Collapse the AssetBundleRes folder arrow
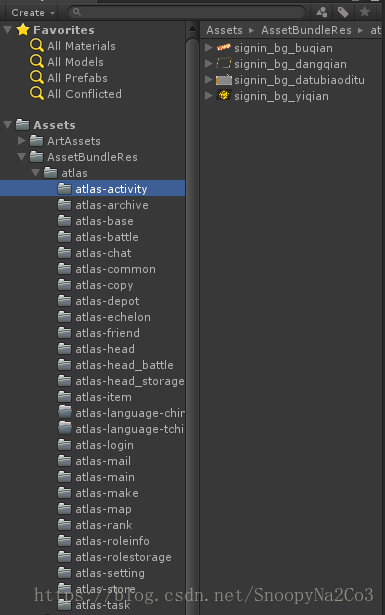This screenshot has height=615, width=385. click(x=22, y=157)
